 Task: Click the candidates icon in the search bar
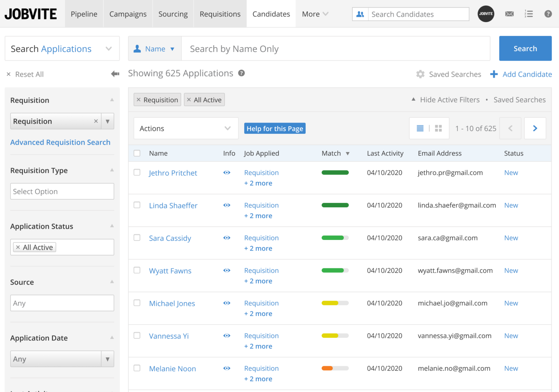pyautogui.click(x=360, y=14)
